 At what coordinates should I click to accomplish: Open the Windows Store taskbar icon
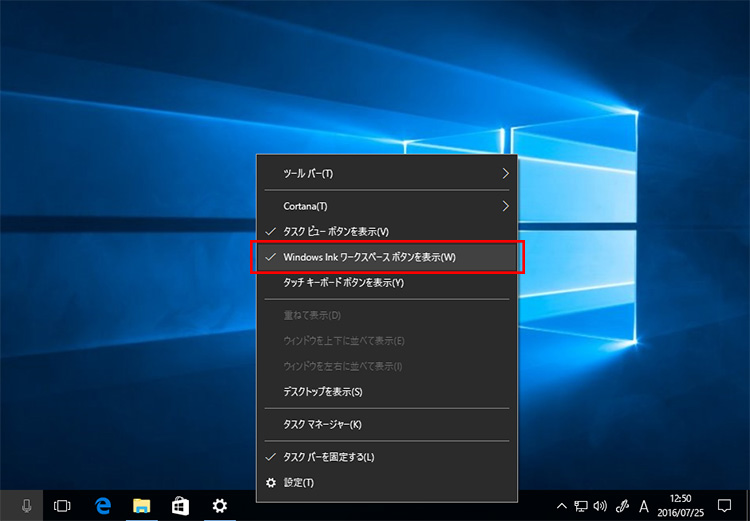coord(180,506)
